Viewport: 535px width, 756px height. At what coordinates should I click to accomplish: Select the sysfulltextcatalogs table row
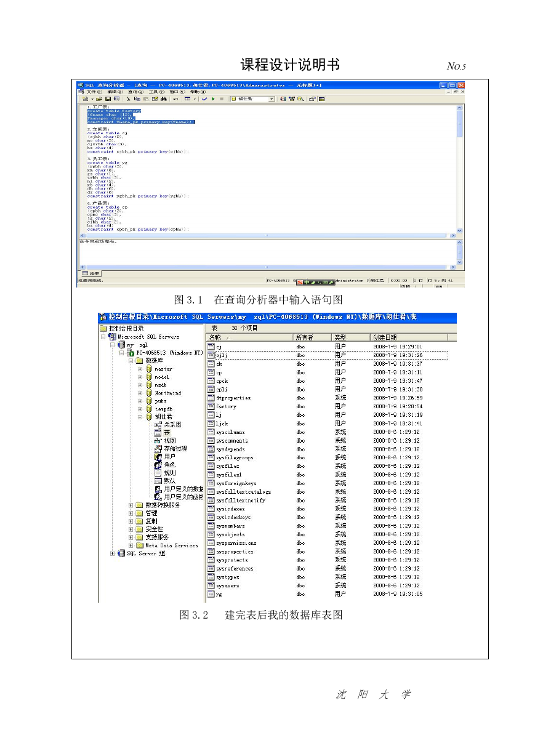point(328,492)
